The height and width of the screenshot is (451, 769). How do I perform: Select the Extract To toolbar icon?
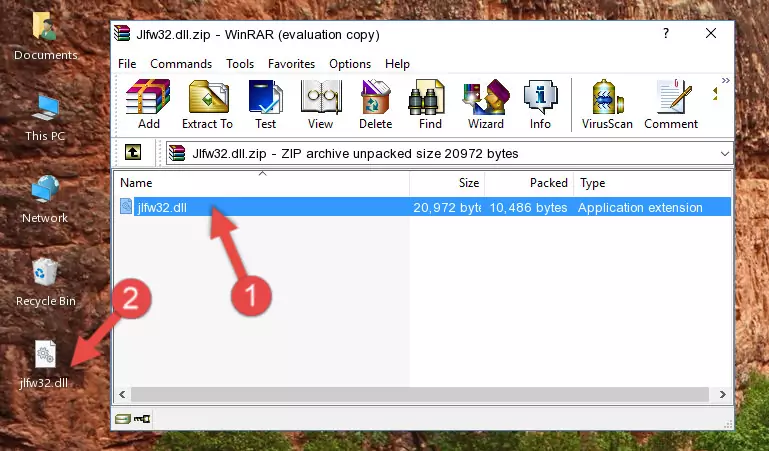tap(207, 104)
